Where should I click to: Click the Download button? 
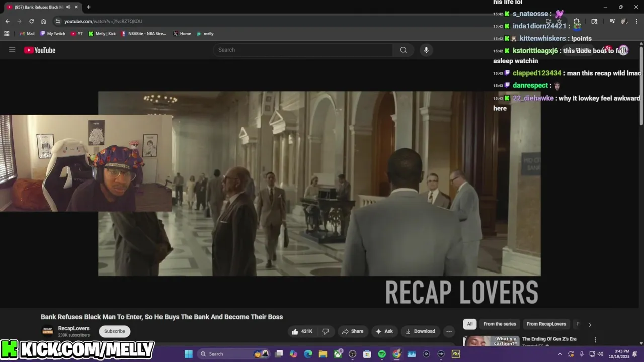420,331
